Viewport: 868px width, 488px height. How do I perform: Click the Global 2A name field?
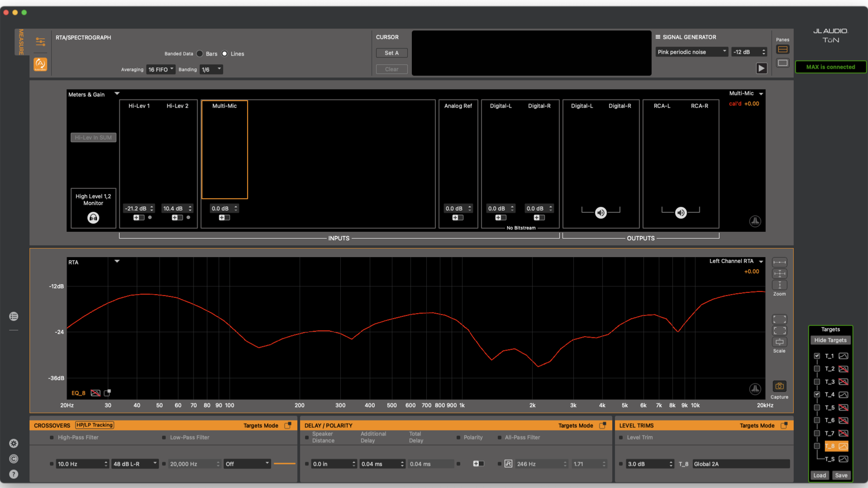tap(741, 464)
